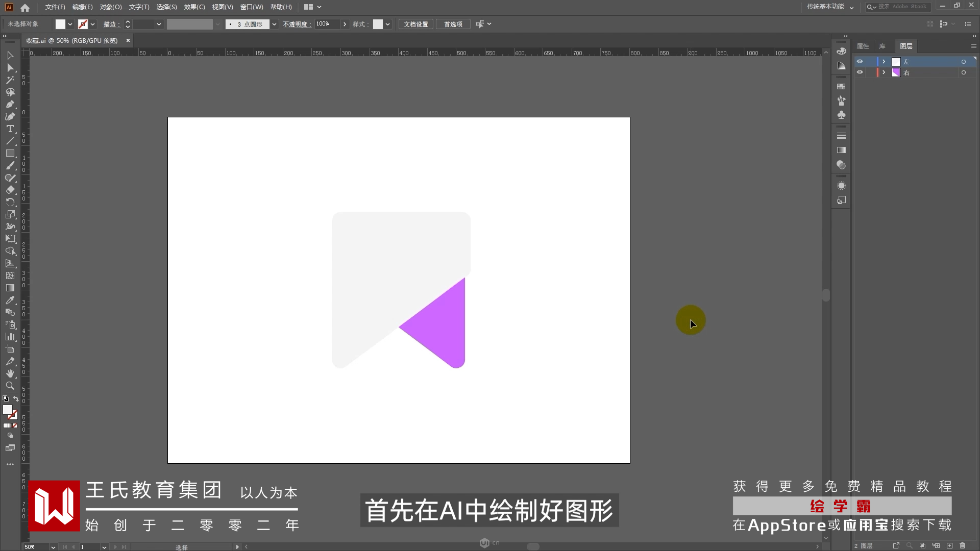The height and width of the screenshot is (551, 980).
Task: Open the 效果(C) menu
Action: [x=194, y=7]
